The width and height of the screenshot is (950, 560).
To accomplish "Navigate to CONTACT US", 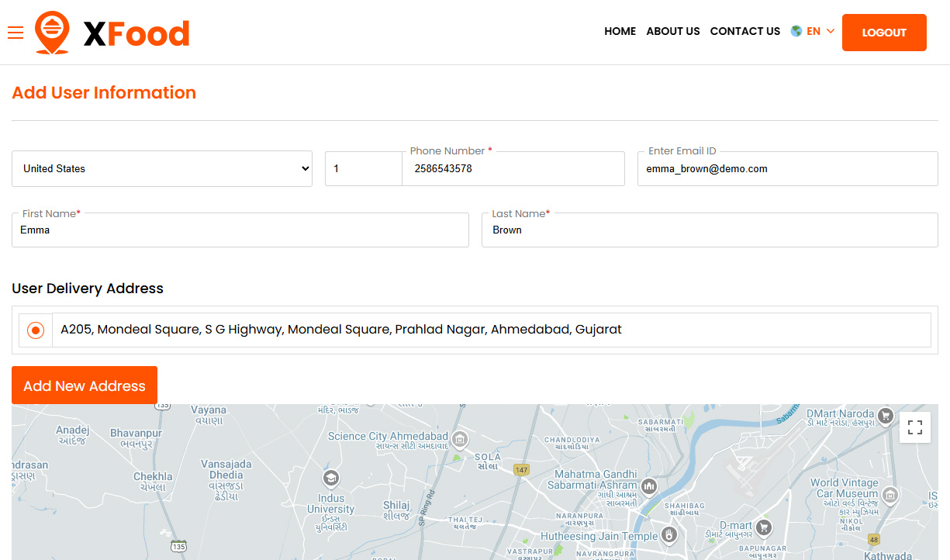I will click(744, 32).
